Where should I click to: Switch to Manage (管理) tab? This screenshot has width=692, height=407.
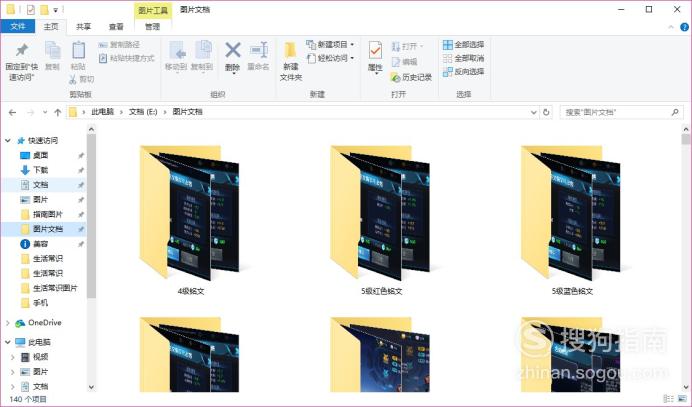click(x=153, y=26)
